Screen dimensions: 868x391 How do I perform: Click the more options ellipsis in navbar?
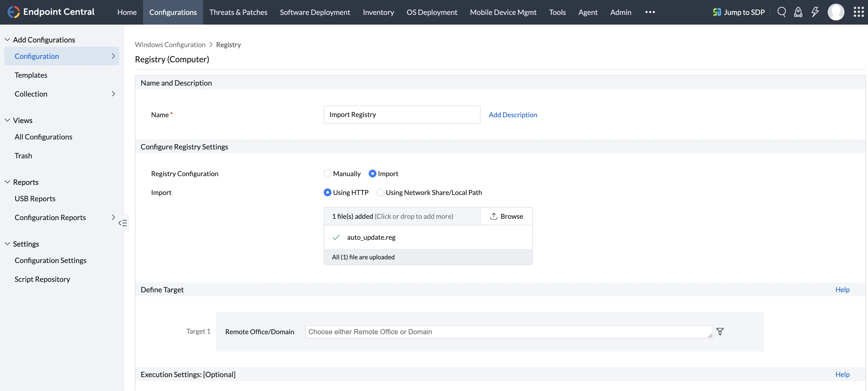[x=650, y=12]
